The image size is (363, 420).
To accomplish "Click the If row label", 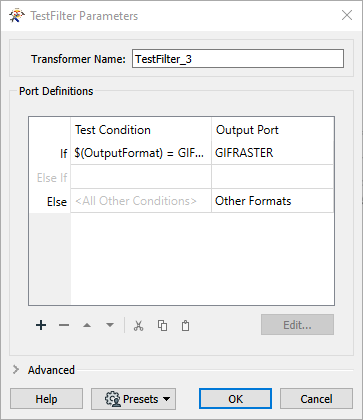I will coord(63,154).
